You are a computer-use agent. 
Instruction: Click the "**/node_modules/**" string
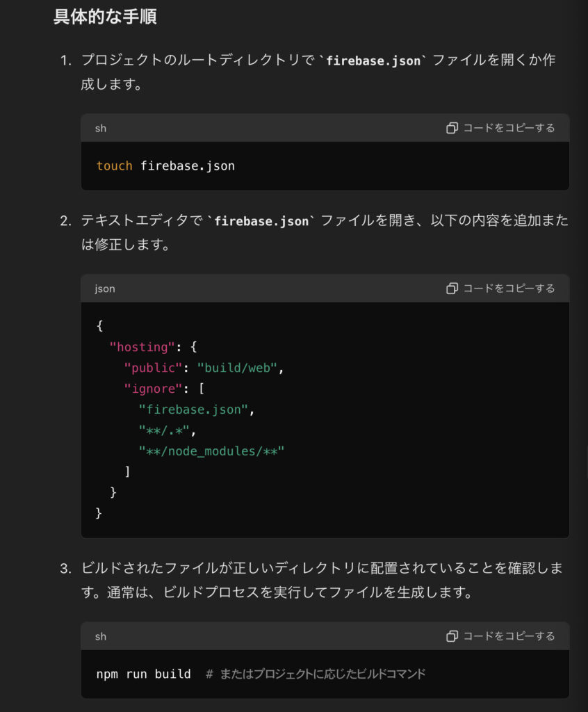212,451
